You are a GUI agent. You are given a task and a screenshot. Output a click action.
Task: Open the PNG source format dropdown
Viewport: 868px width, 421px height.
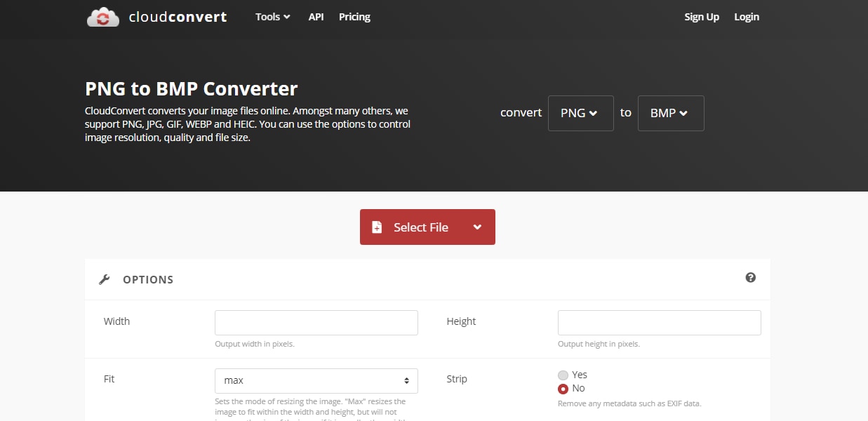click(x=581, y=113)
